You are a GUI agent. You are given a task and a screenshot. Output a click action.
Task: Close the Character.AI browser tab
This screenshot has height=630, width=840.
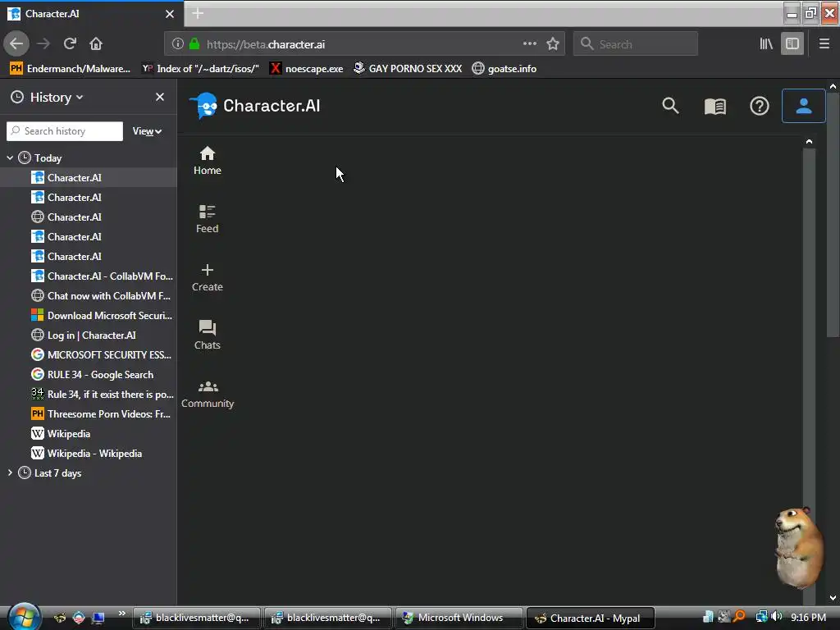(170, 14)
